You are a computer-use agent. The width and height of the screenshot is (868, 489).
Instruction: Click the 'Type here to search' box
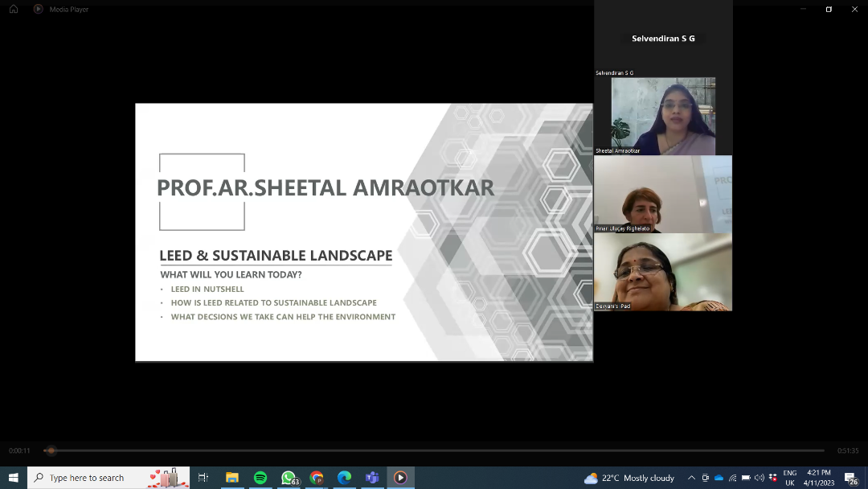(96, 478)
